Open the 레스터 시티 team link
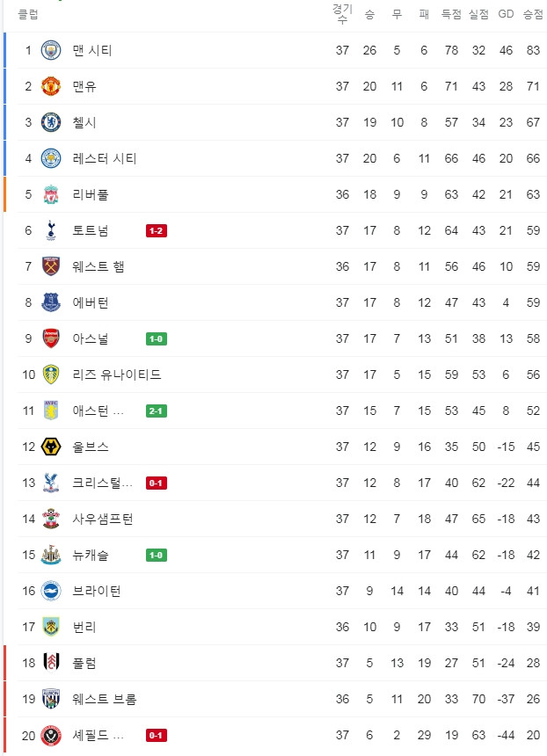 (105, 158)
